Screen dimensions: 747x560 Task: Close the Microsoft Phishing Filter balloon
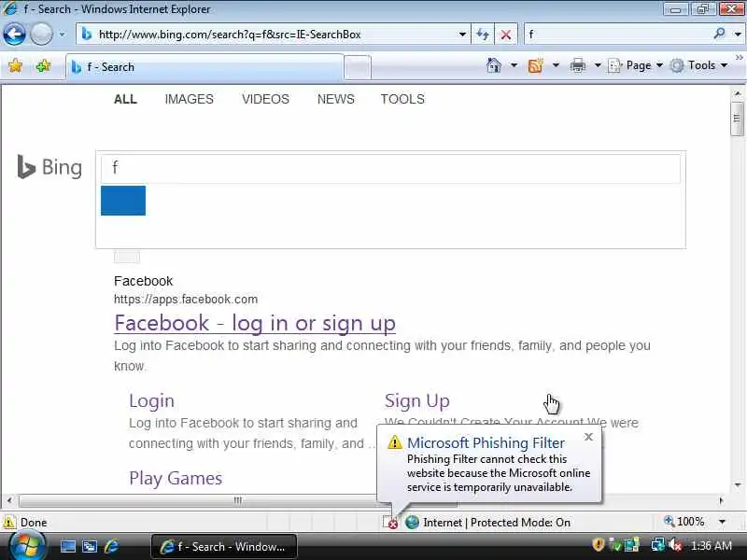pos(588,437)
